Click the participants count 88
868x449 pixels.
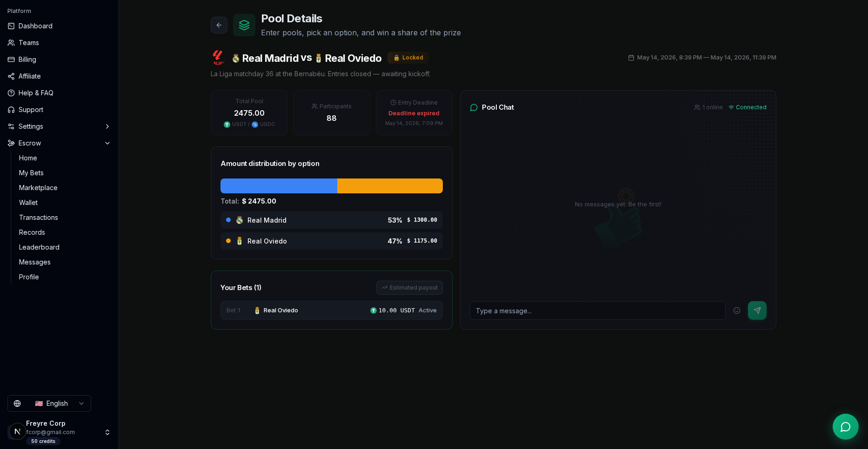(332, 118)
